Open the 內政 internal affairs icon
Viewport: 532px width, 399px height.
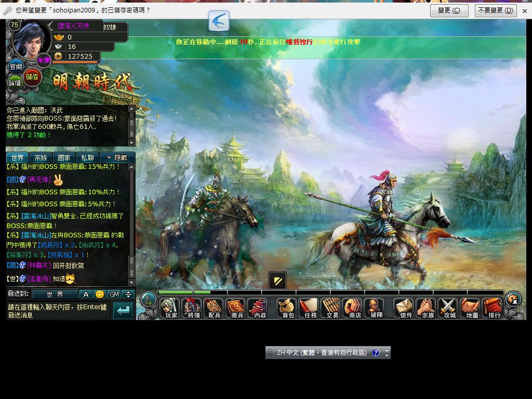[x=259, y=308]
